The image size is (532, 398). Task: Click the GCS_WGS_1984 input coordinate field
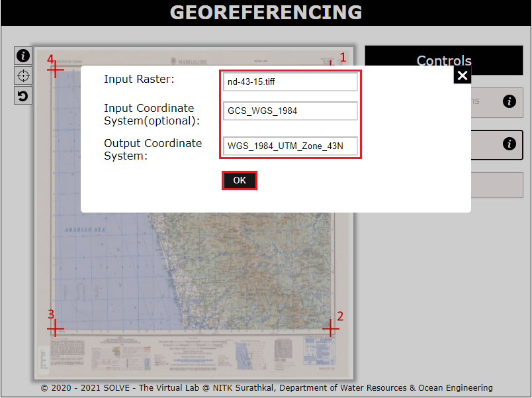pyautogui.click(x=290, y=111)
